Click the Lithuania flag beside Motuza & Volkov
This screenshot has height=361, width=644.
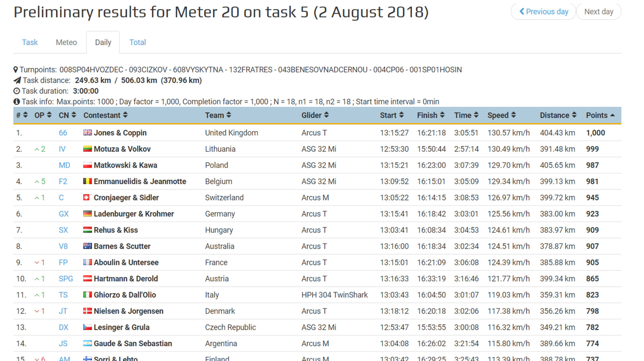pyautogui.click(x=88, y=149)
